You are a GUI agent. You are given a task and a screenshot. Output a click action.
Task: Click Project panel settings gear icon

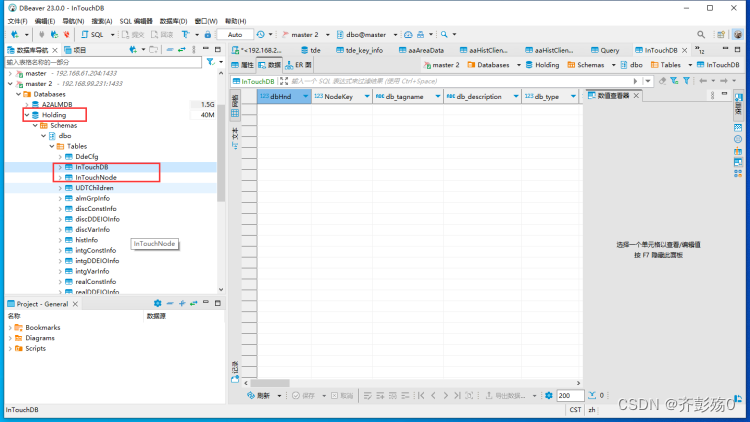[x=157, y=303]
